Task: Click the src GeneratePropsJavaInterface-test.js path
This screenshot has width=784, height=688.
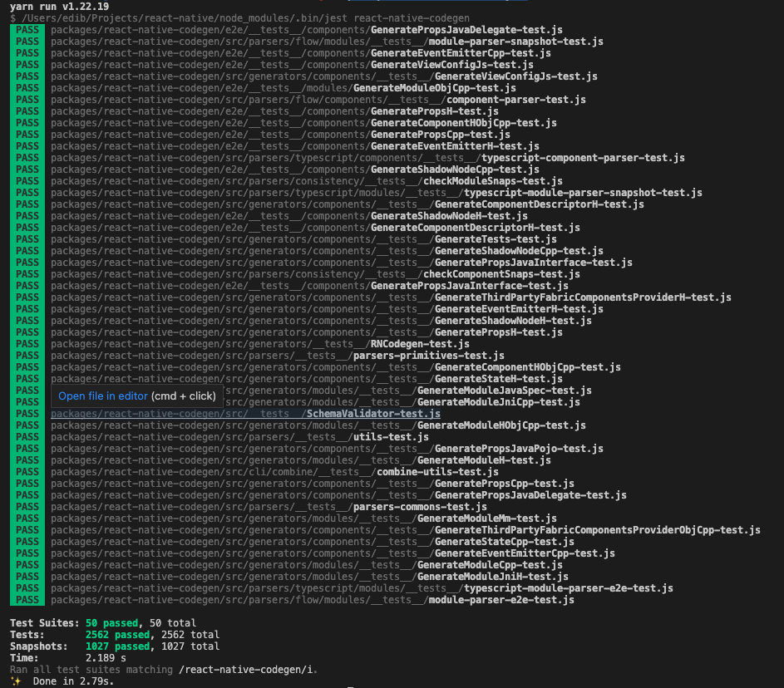Action: [x=342, y=263]
